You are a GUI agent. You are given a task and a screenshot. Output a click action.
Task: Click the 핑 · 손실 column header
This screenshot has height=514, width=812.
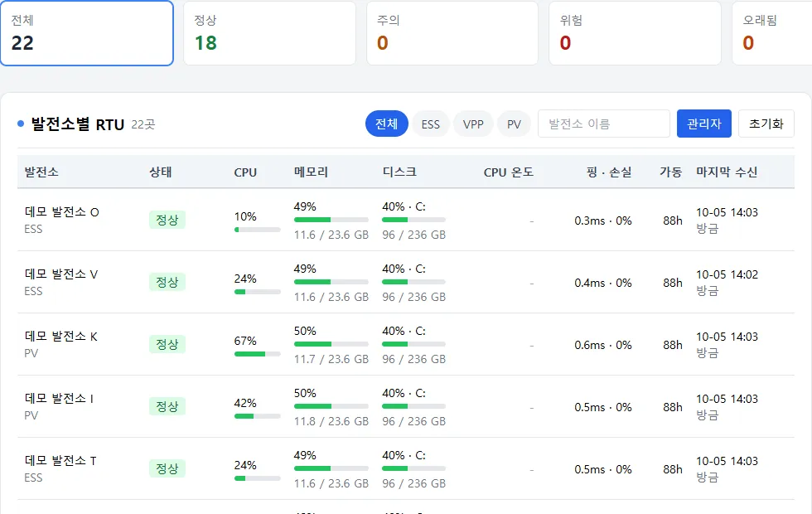pyautogui.click(x=609, y=172)
